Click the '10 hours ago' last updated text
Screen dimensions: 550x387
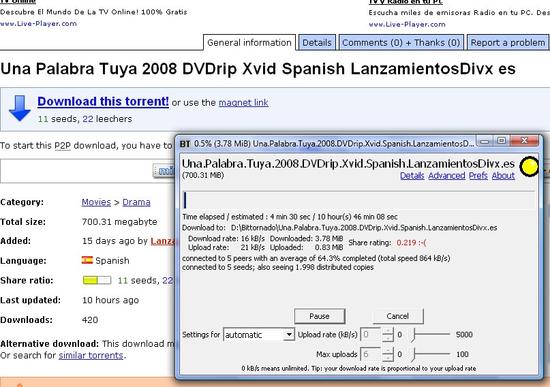point(110,300)
